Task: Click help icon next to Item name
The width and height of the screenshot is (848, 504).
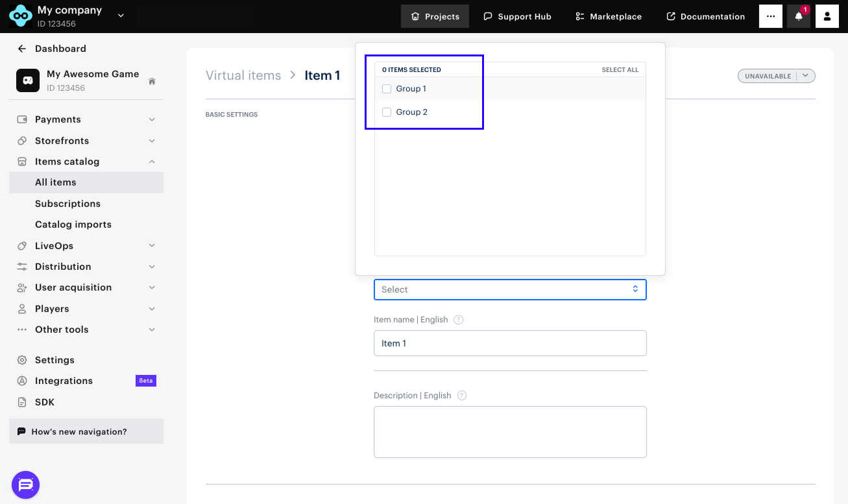Action: (459, 320)
